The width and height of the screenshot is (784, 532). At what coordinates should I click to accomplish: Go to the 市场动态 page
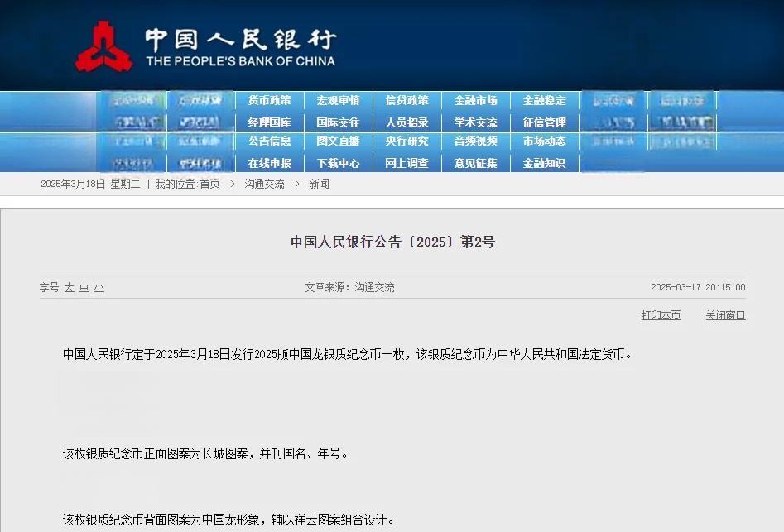[545, 141]
